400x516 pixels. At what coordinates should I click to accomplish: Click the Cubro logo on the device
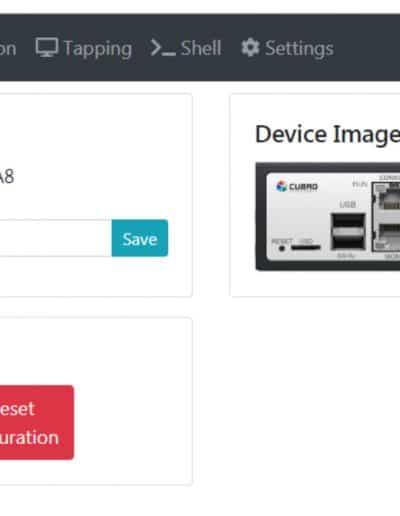point(297,186)
